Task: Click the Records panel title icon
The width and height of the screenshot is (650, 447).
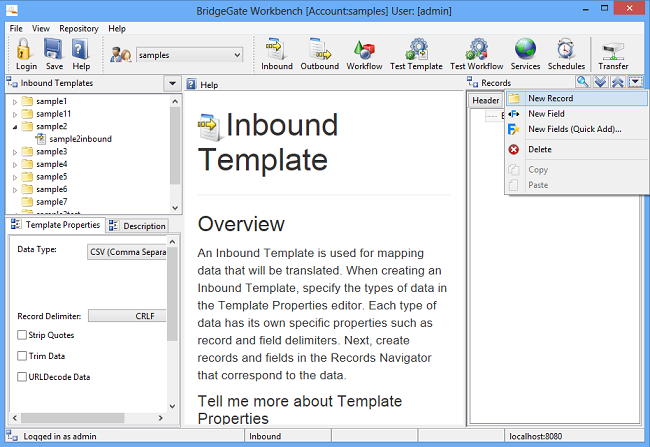Action: [x=473, y=82]
